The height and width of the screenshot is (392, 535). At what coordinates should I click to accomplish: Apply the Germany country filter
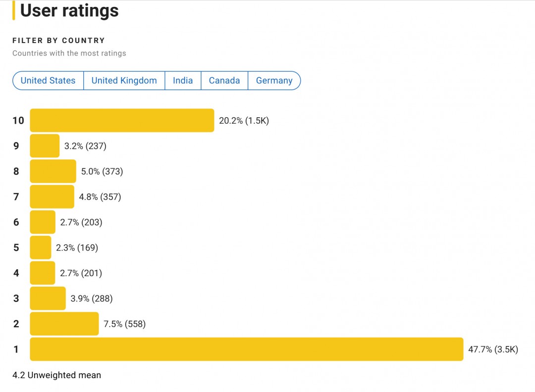pos(274,81)
